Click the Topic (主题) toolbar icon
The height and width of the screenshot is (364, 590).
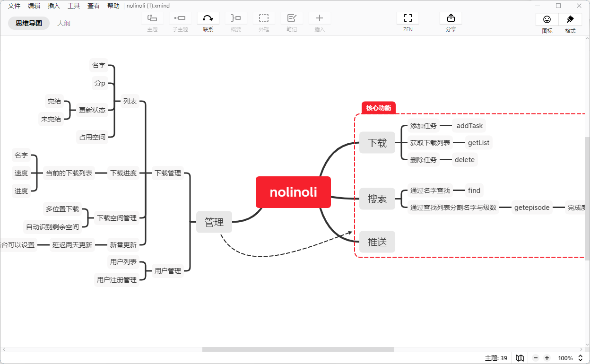point(152,18)
